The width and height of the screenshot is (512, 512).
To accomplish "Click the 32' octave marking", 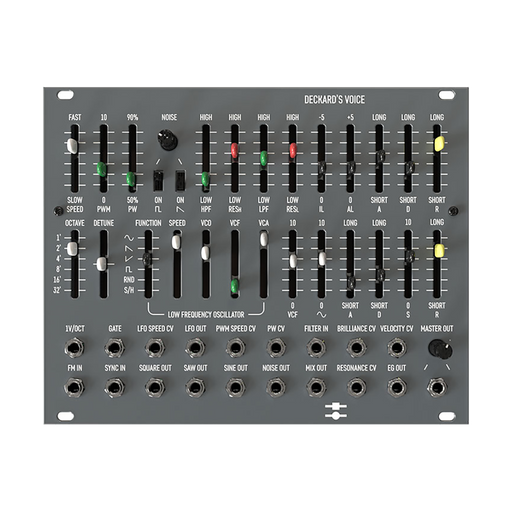I will pos(57,290).
